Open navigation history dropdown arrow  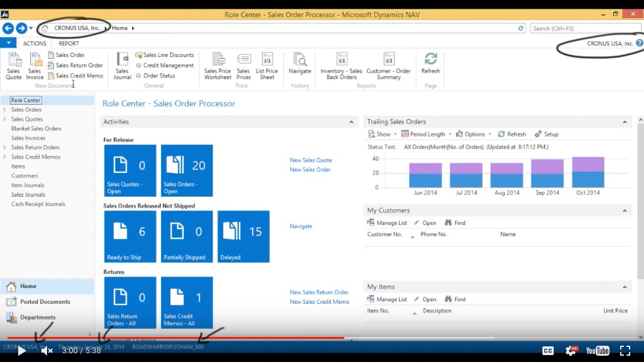click(31, 28)
